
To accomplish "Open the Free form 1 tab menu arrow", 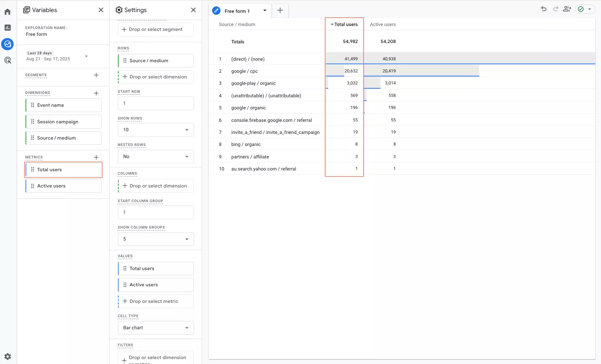I will click(265, 11).
